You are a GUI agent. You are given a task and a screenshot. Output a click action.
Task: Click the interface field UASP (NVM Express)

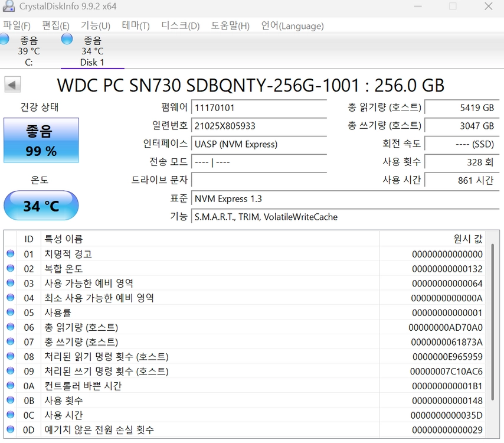pyautogui.click(x=259, y=144)
